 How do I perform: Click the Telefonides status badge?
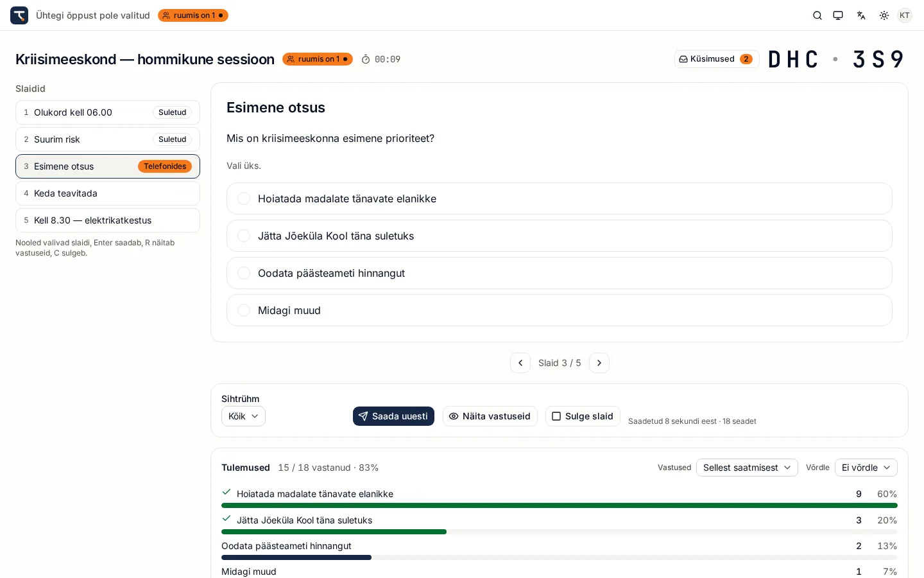pos(165,166)
